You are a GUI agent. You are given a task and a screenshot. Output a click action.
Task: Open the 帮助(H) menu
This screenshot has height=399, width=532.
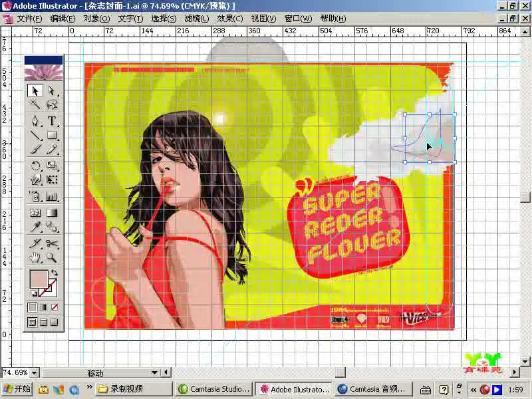[x=333, y=19]
